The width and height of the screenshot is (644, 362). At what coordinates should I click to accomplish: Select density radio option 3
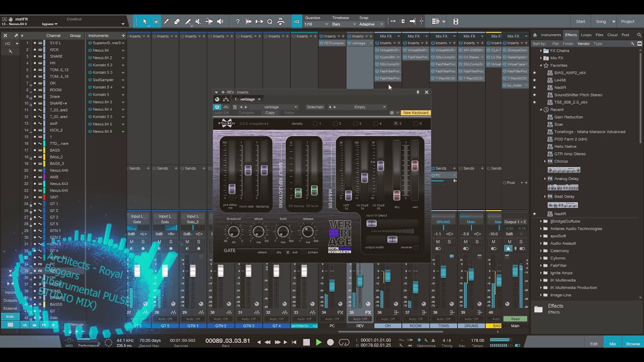coord(356,124)
